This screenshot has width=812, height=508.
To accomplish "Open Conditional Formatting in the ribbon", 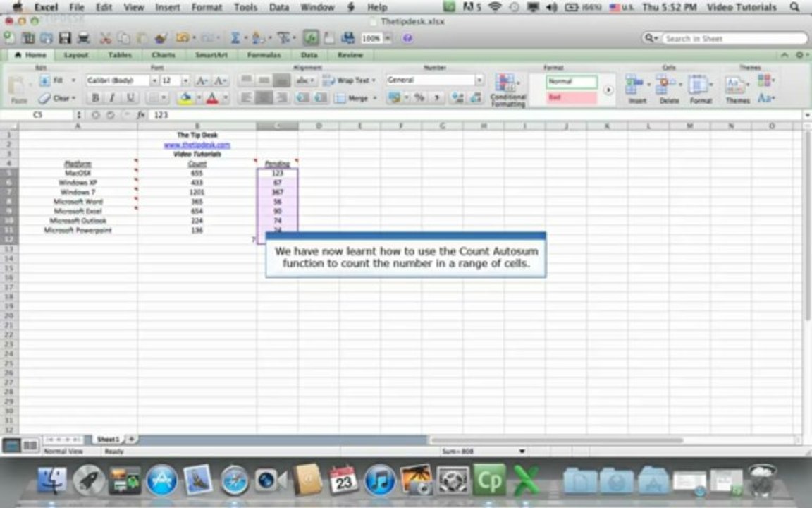I will pyautogui.click(x=508, y=90).
